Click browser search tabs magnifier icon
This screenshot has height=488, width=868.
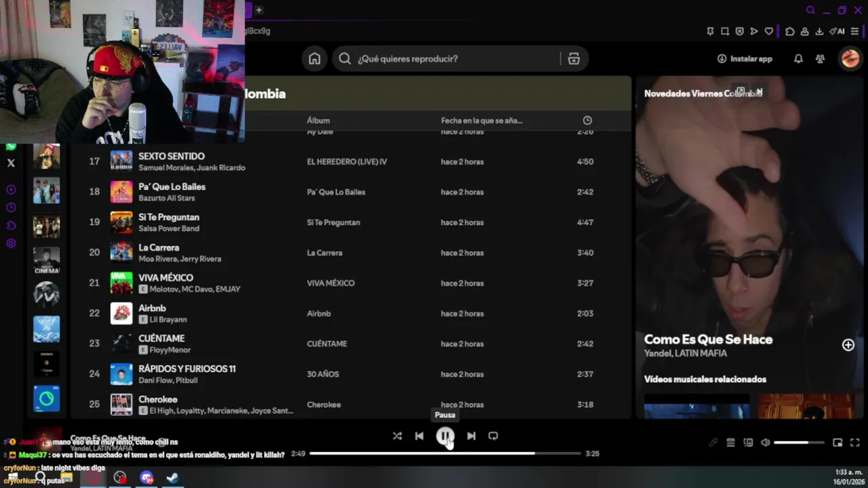[x=810, y=10]
